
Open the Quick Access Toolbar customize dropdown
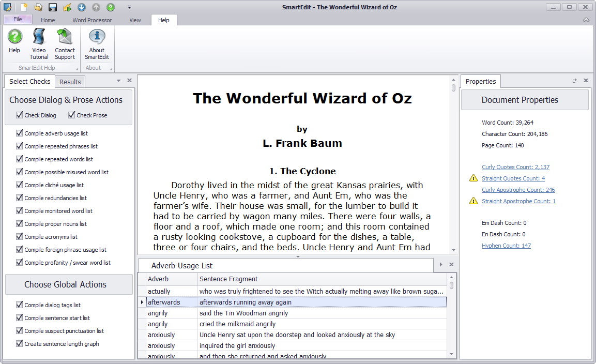pos(129,7)
